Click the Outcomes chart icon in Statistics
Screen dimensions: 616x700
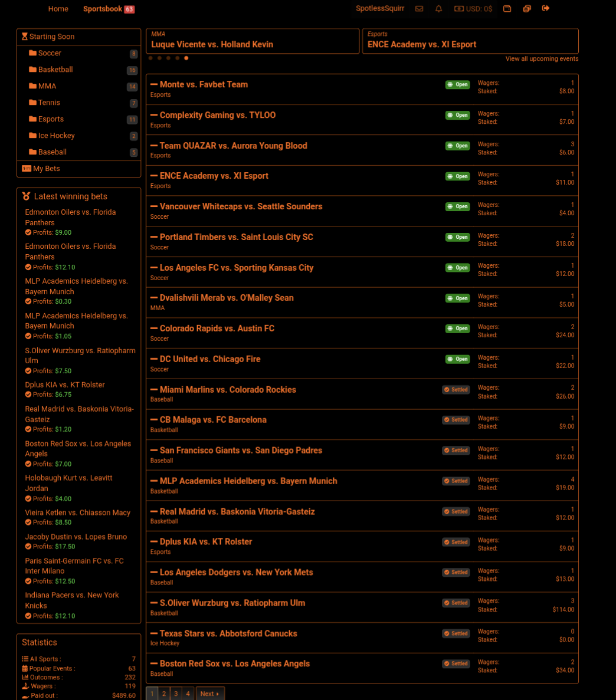click(x=25, y=677)
